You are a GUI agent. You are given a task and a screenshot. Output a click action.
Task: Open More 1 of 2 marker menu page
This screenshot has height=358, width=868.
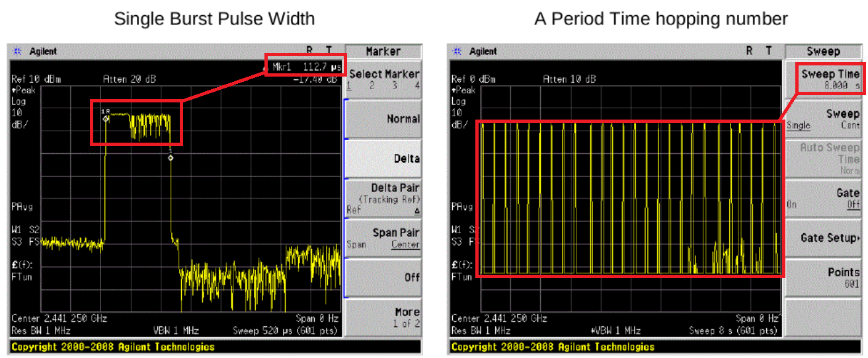coord(383,317)
